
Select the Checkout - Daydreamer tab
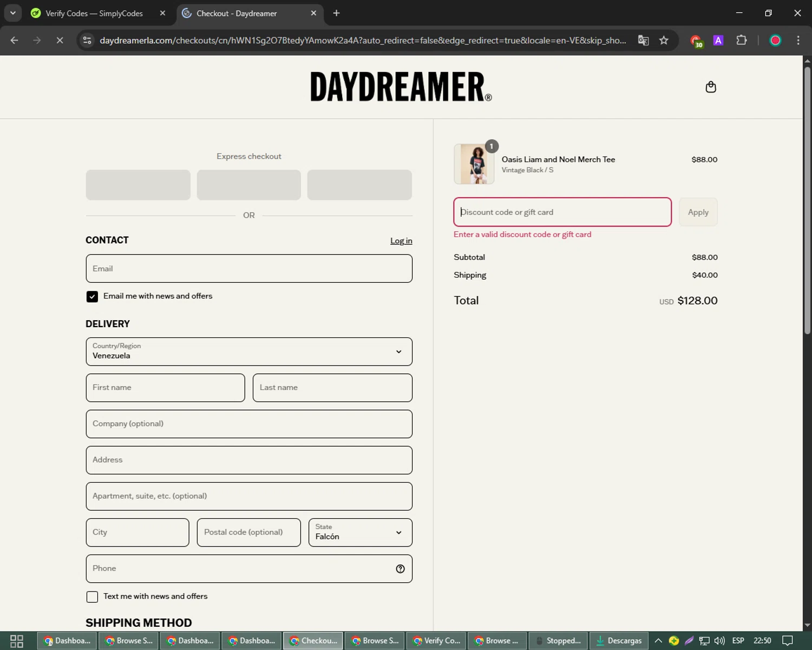point(250,13)
